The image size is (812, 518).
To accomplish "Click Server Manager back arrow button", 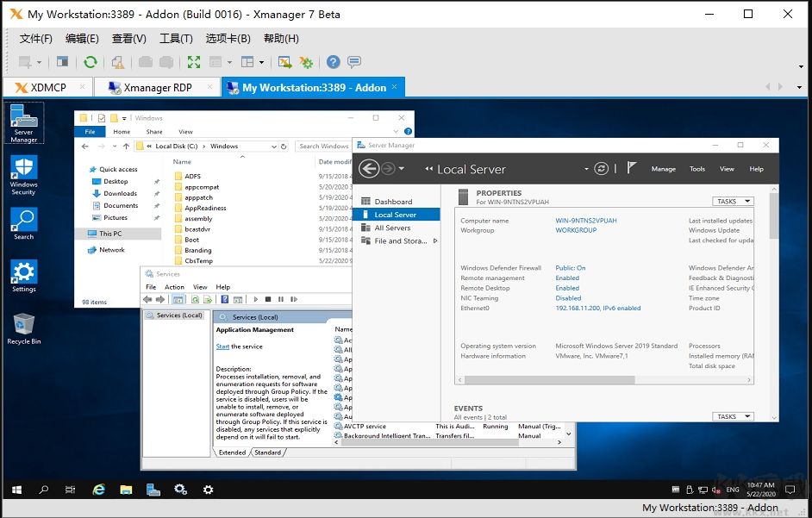I will coord(370,169).
